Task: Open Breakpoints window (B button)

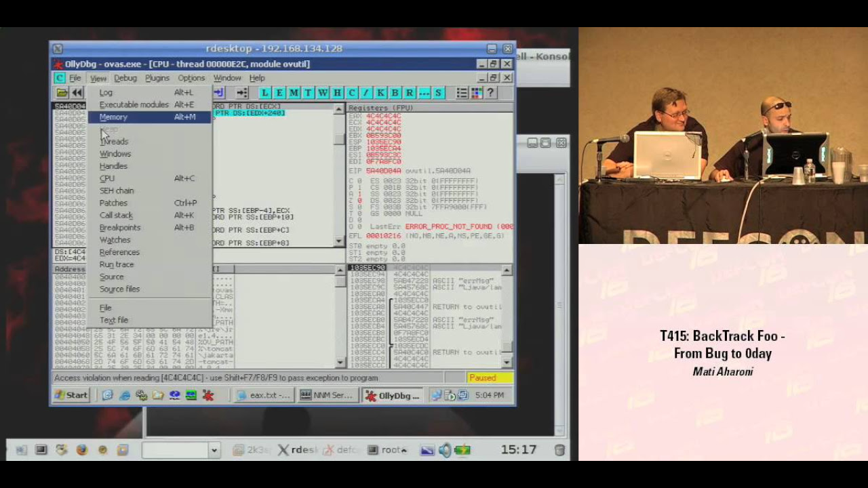Action: point(395,93)
